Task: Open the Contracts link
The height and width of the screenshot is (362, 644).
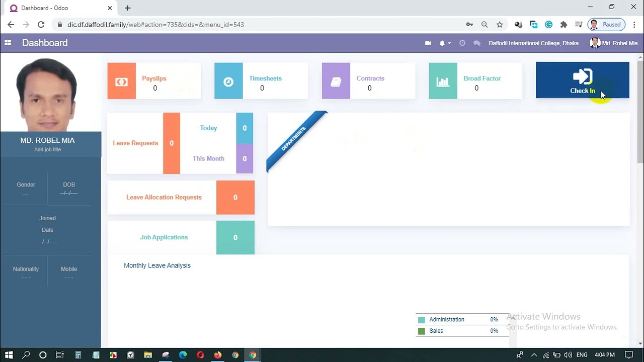Action: [370, 78]
